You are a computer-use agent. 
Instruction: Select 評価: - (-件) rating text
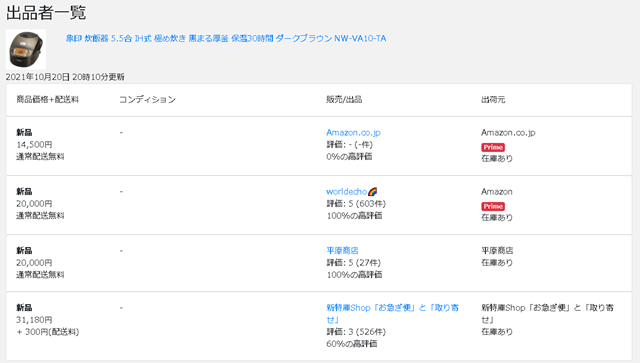(349, 145)
